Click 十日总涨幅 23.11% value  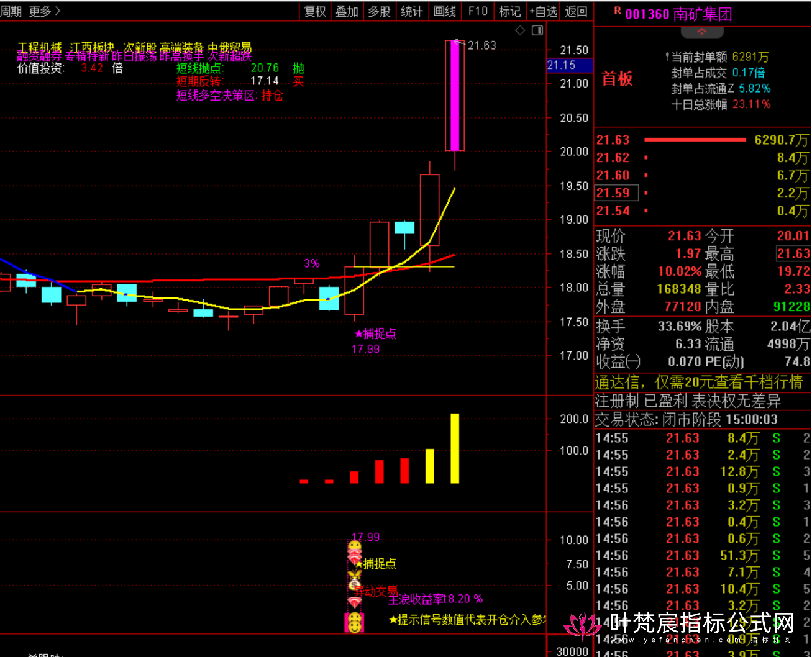pyautogui.click(x=752, y=104)
